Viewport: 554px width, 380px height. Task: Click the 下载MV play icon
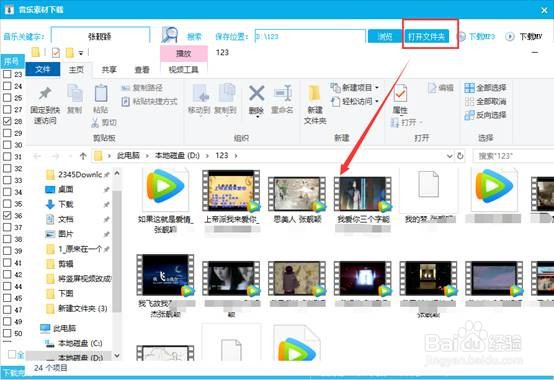(x=509, y=36)
